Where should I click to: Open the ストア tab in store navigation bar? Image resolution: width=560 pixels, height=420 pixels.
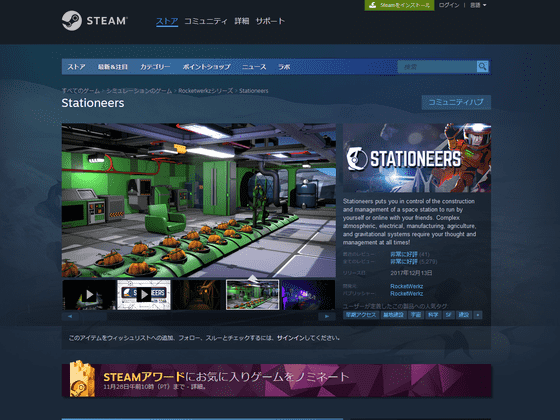[76, 67]
